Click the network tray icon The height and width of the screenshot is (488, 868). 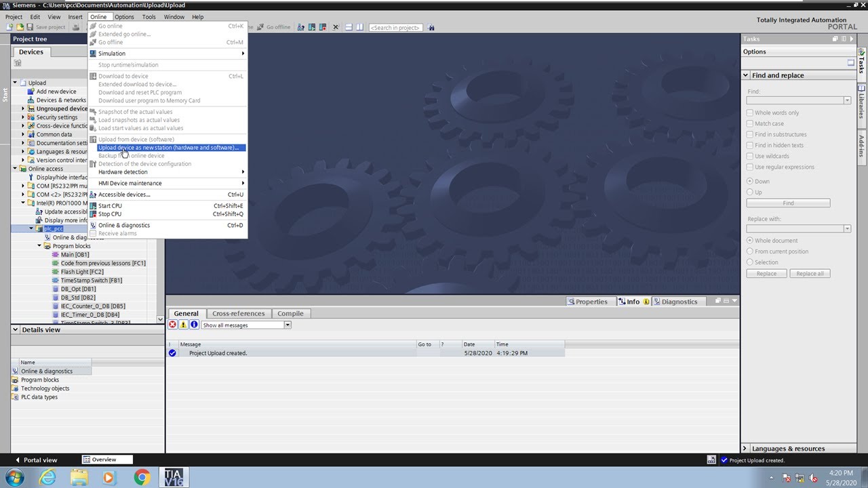(800, 478)
